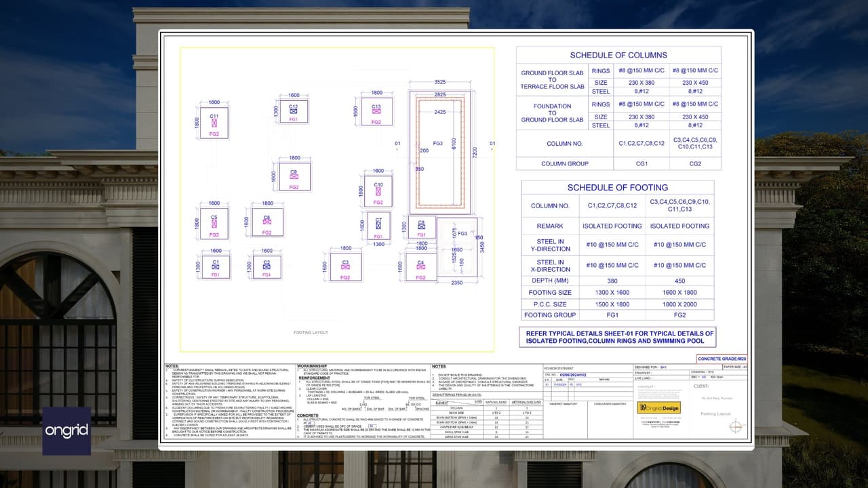Click the C12 column label in the plan

point(294,106)
